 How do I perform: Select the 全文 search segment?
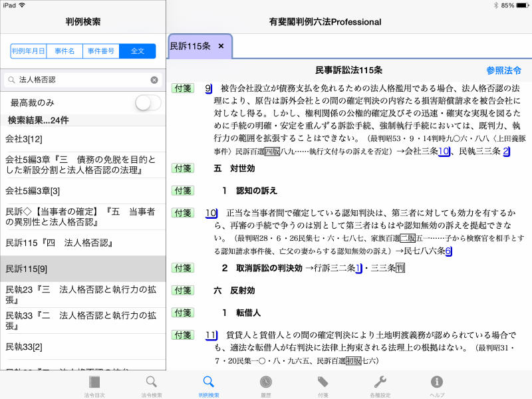[x=138, y=51]
